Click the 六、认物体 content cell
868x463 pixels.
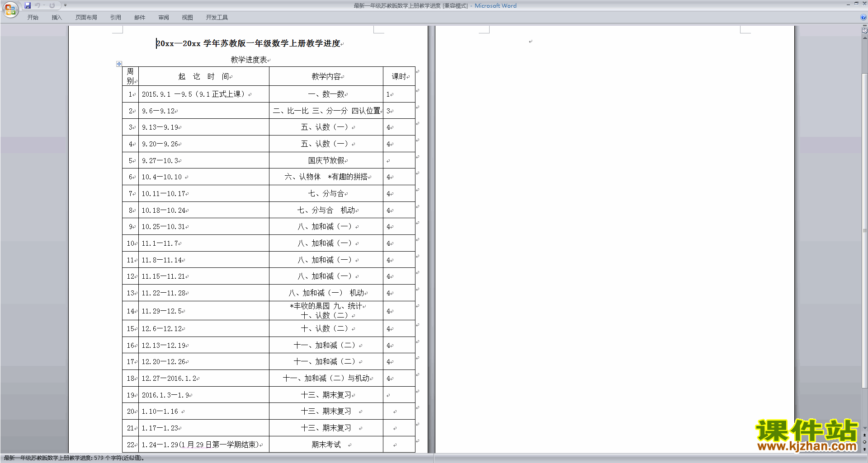click(x=326, y=177)
